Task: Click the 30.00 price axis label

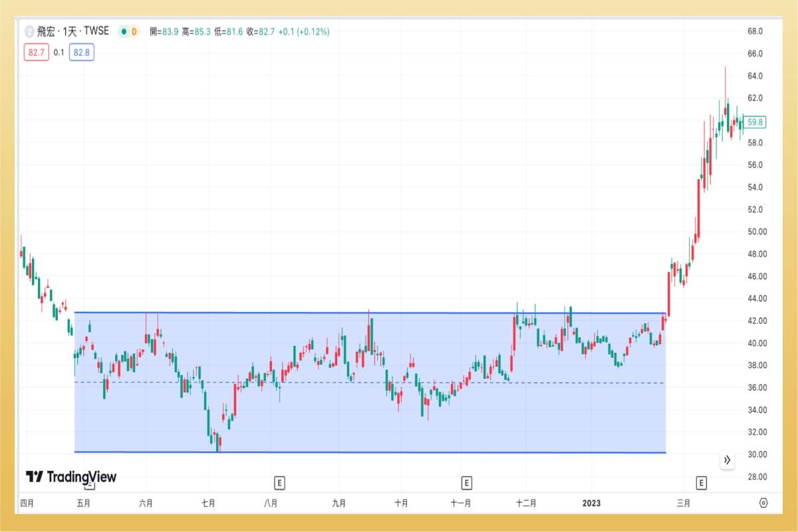Action: pyautogui.click(x=757, y=455)
